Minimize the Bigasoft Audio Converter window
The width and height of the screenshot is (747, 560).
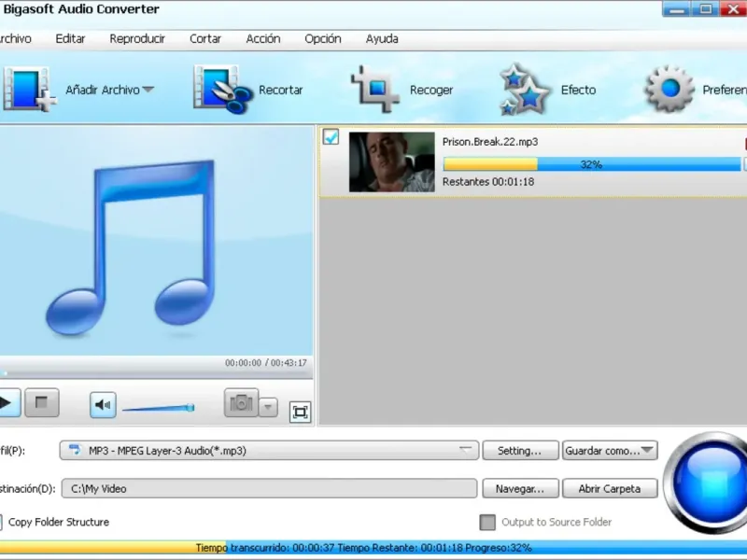click(677, 9)
